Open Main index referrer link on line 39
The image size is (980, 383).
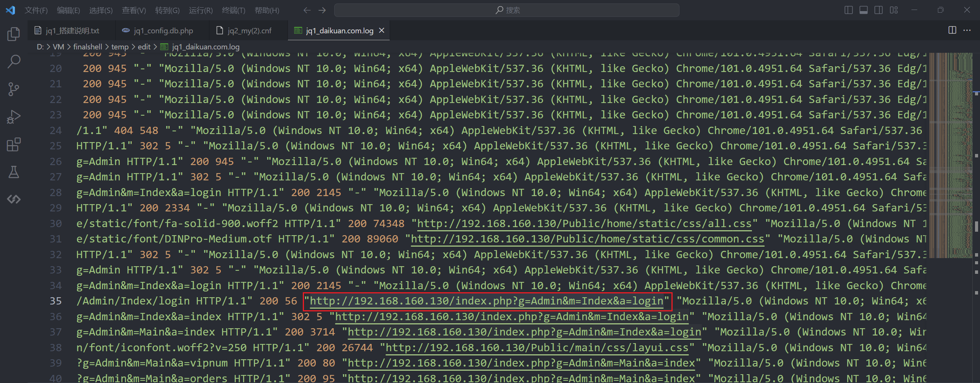(x=521, y=363)
